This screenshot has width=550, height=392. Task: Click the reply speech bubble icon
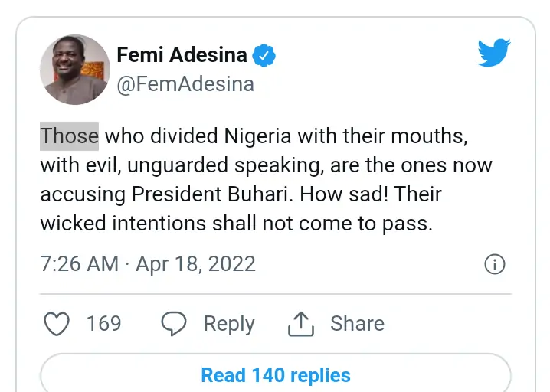pyautogui.click(x=175, y=324)
